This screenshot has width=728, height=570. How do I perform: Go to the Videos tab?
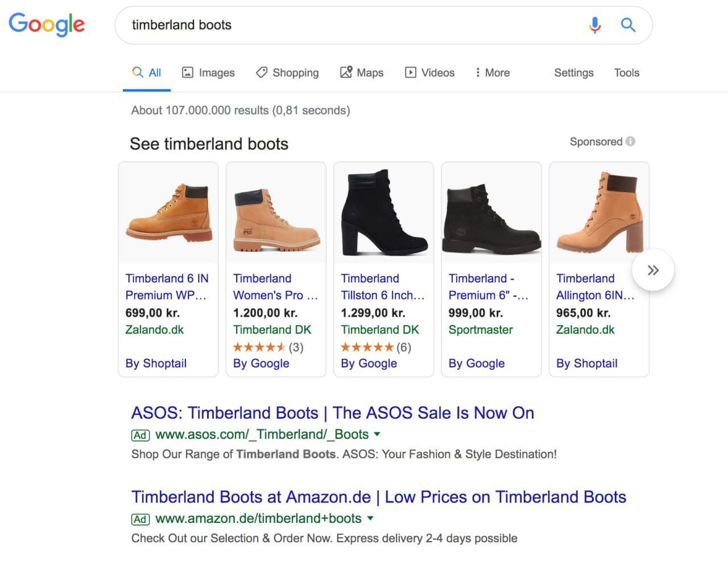pyautogui.click(x=430, y=73)
